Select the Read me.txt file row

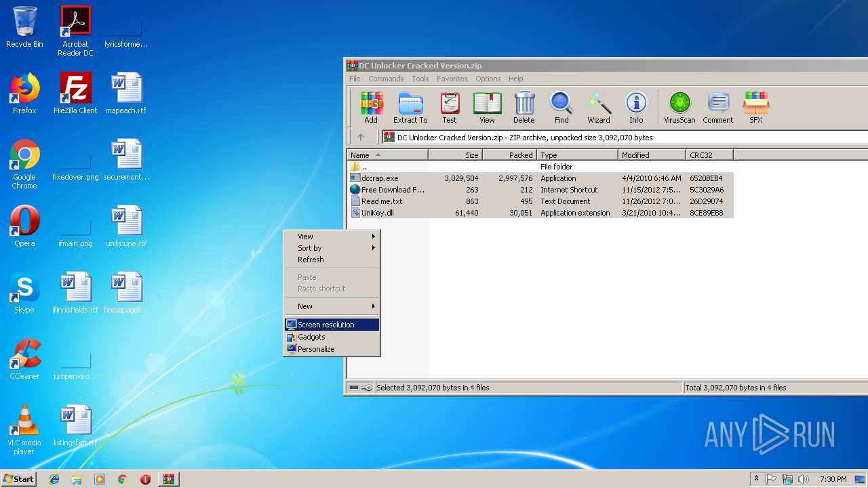click(540, 201)
